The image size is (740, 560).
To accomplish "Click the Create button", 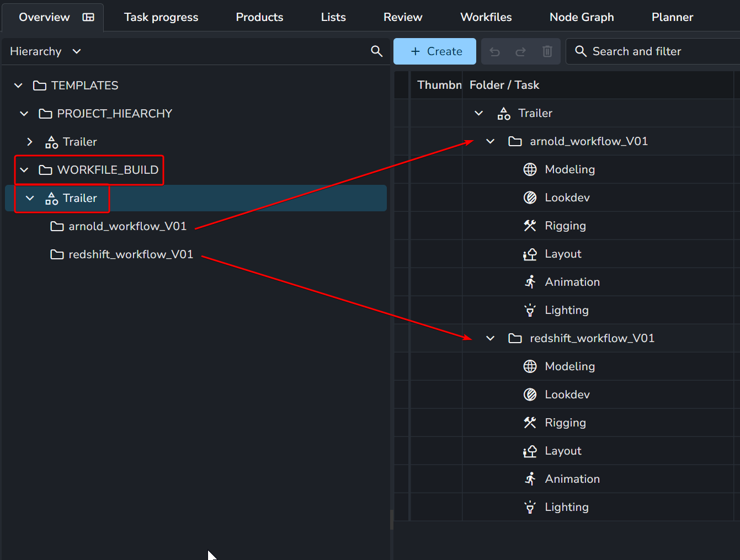I will click(435, 51).
